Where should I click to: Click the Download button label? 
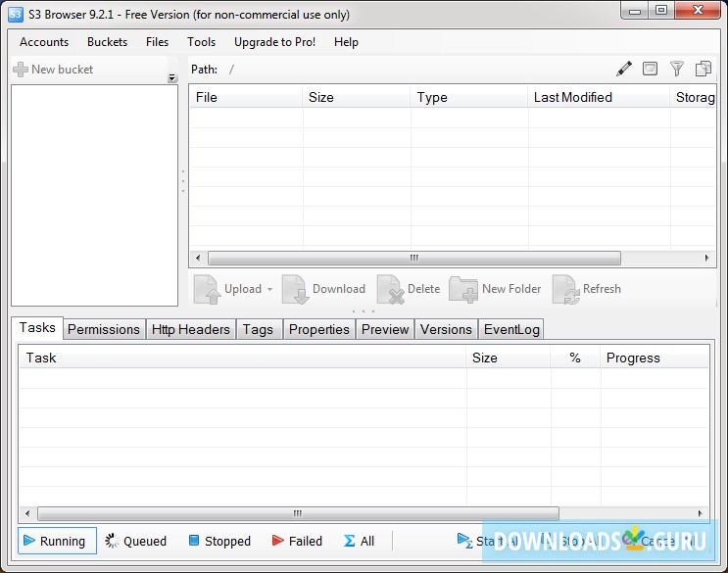(339, 289)
